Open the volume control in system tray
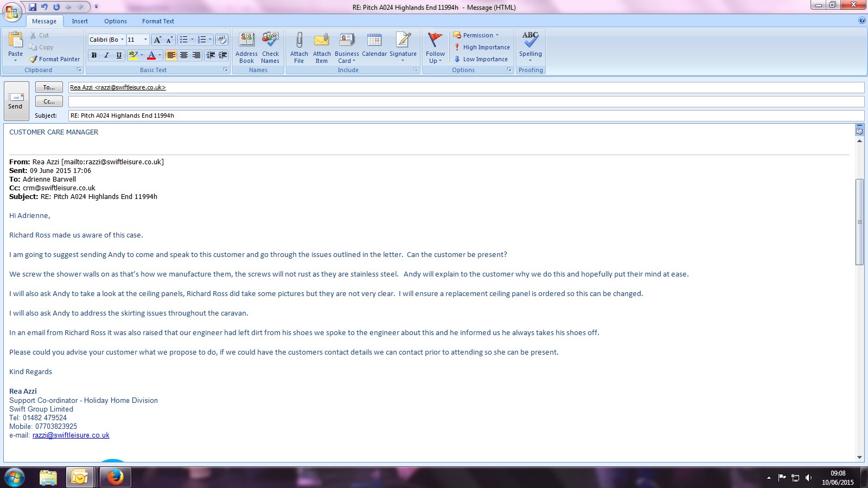Viewport: 868px width, 488px height. [x=808, y=478]
